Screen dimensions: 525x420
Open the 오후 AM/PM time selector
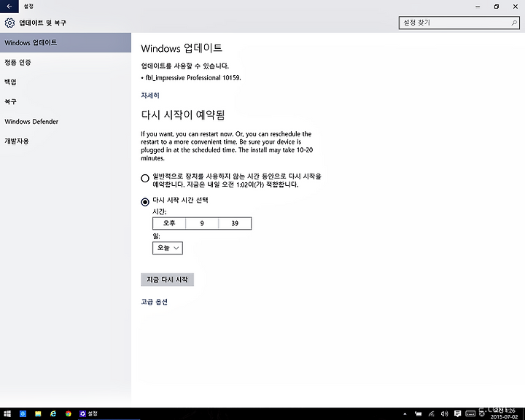(x=169, y=223)
